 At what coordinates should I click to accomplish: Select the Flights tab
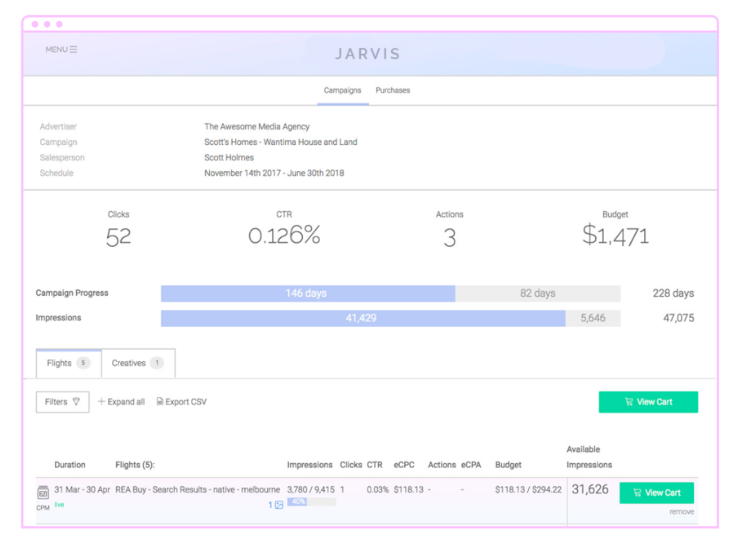[x=69, y=363]
